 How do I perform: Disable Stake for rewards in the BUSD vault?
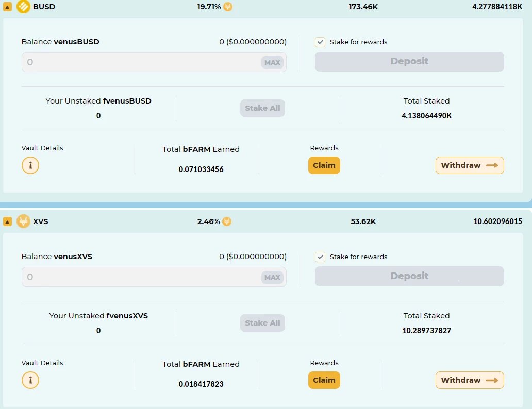320,42
